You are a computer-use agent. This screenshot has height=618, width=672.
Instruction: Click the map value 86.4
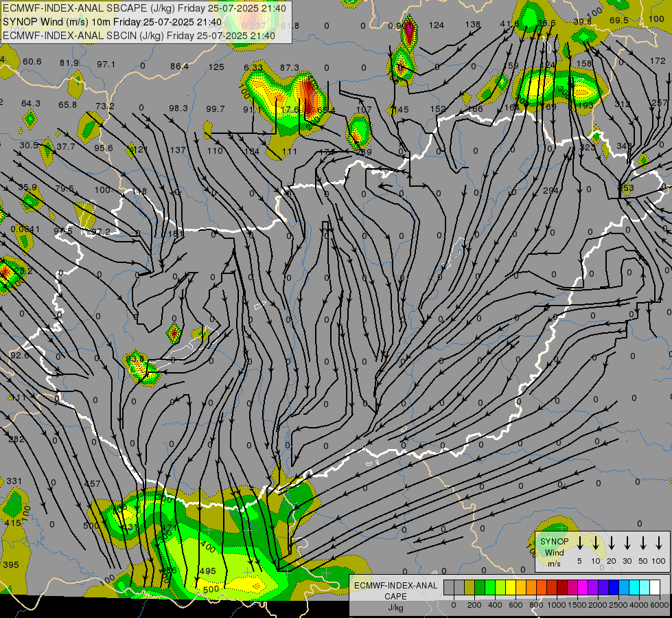tap(179, 67)
